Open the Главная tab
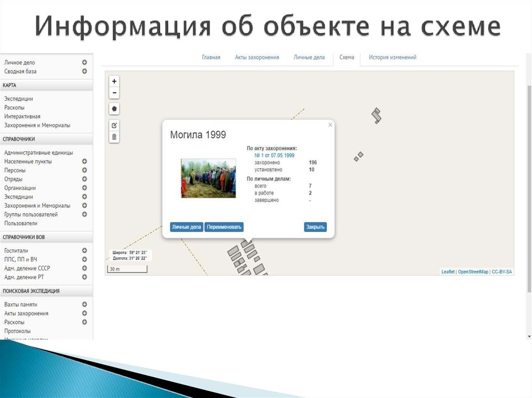532x398 pixels. click(211, 57)
